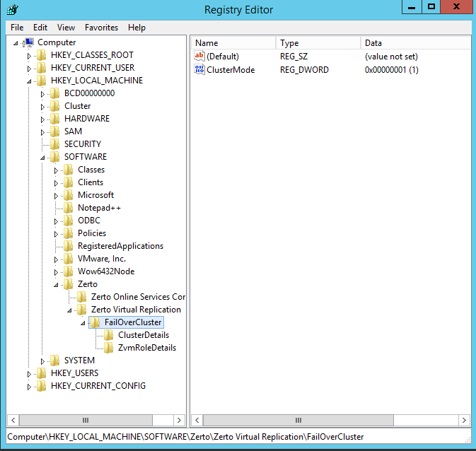The height and width of the screenshot is (451, 476).
Task: Click the HKEY_CLASSES_ROOT folder icon
Action: click(x=41, y=55)
